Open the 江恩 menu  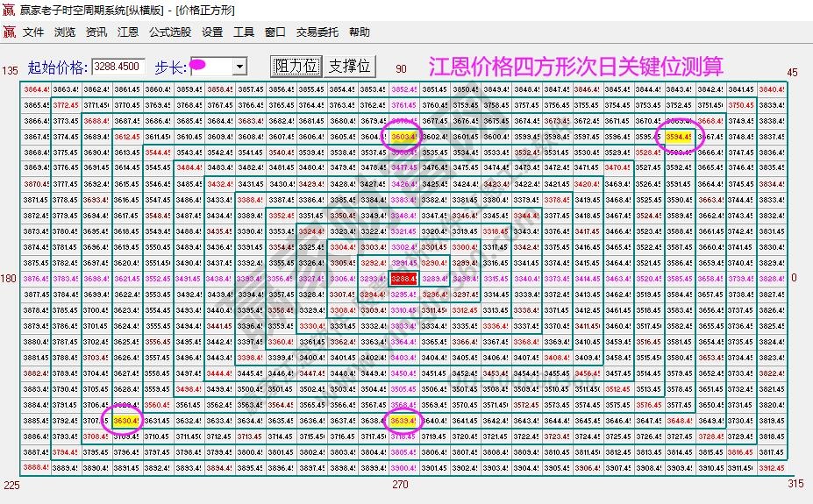point(128,32)
